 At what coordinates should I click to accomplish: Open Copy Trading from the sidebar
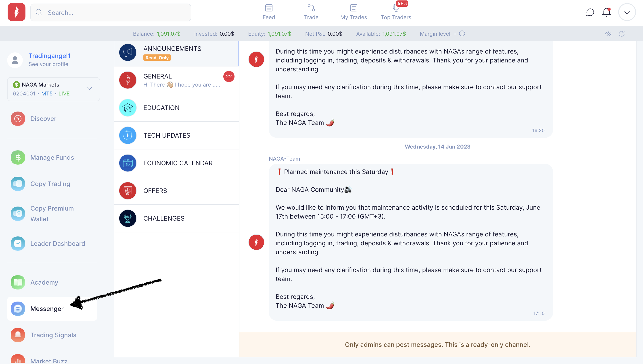(50, 184)
